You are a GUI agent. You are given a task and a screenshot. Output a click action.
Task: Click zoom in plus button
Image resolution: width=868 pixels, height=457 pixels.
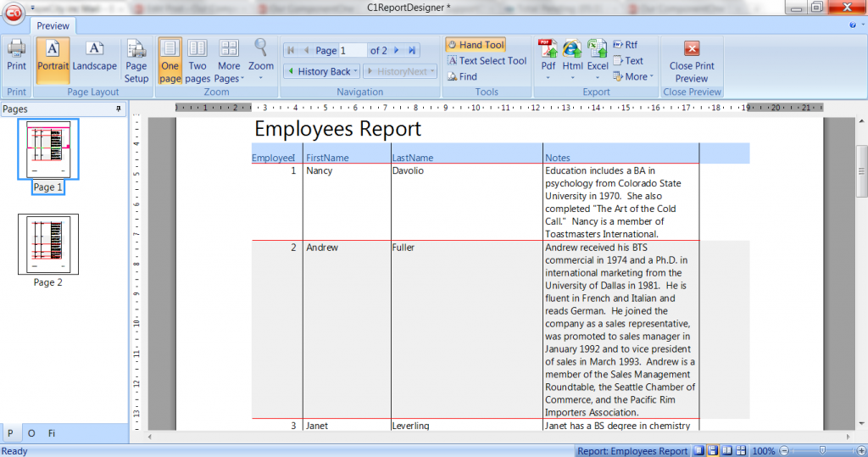[861, 451]
